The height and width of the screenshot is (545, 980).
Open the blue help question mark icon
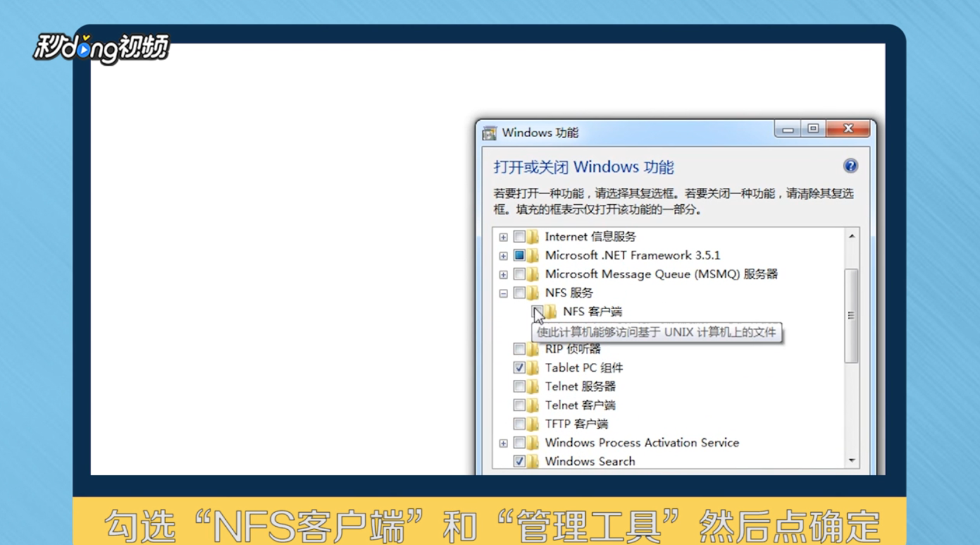[850, 166]
